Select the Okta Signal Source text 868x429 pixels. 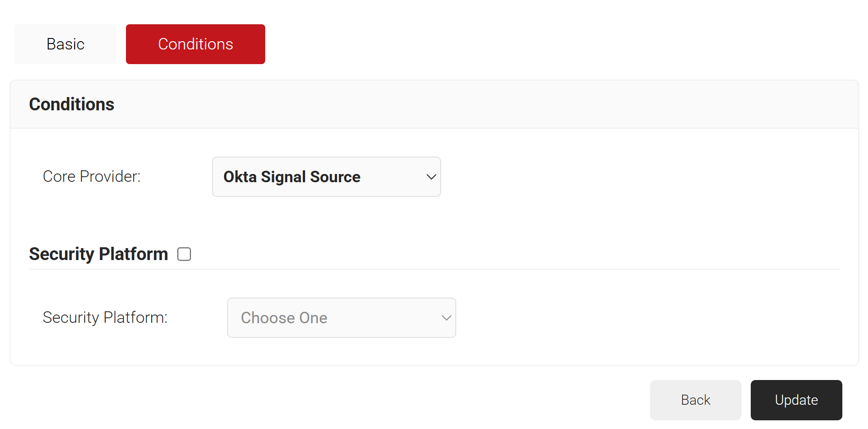coord(292,177)
